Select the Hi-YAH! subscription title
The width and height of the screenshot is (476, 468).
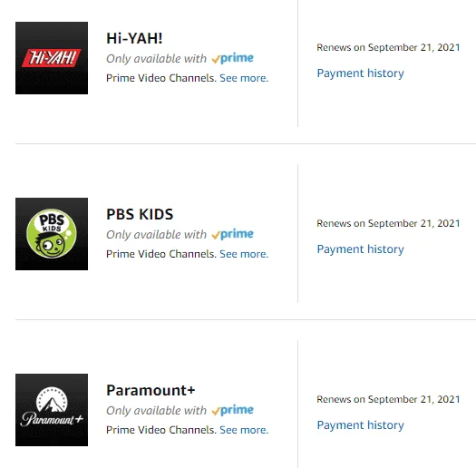point(134,38)
